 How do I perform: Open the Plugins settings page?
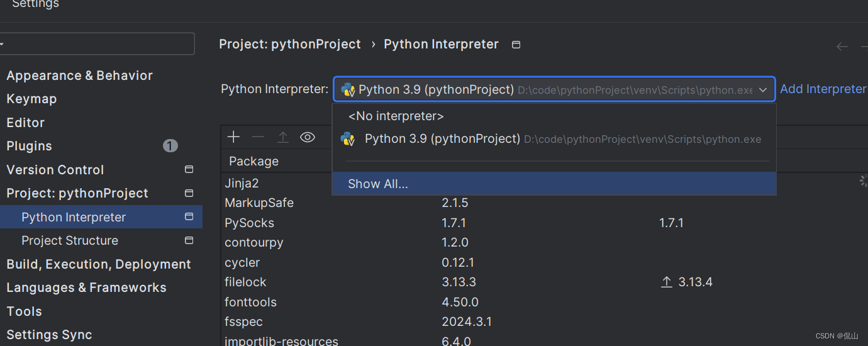[30, 146]
